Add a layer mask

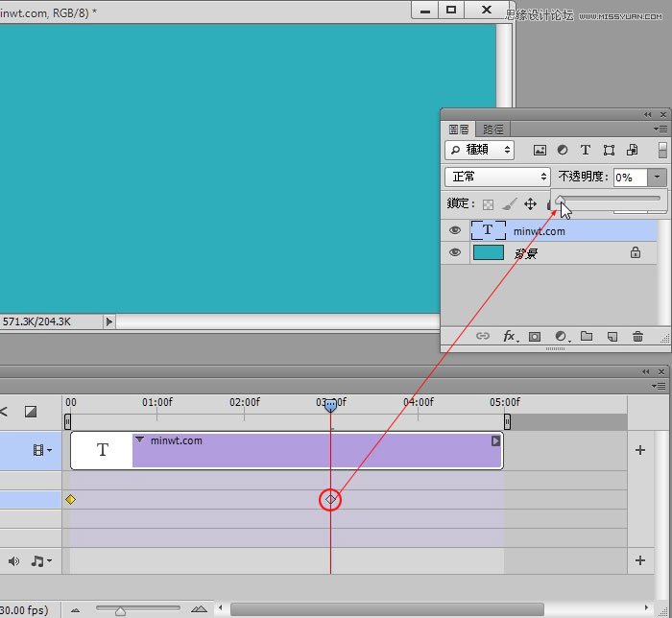(535, 337)
